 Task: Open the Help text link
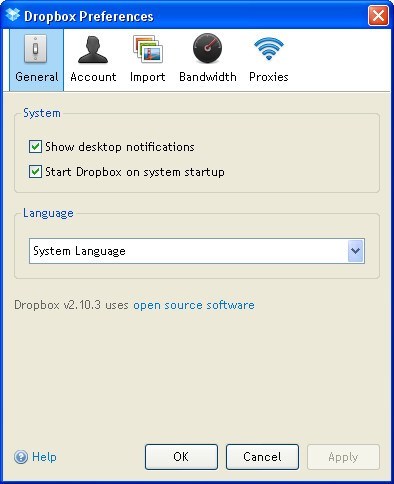[44, 457]
